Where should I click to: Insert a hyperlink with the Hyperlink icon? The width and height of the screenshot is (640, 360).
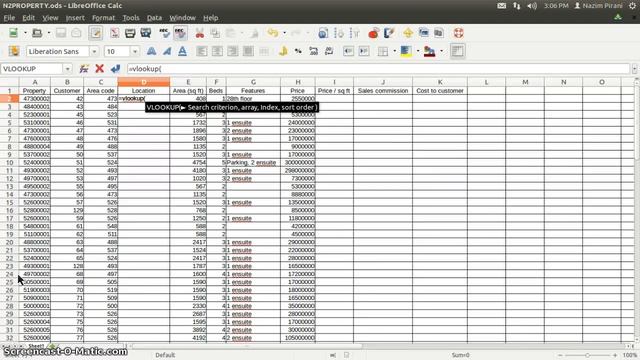pos(323,33)
